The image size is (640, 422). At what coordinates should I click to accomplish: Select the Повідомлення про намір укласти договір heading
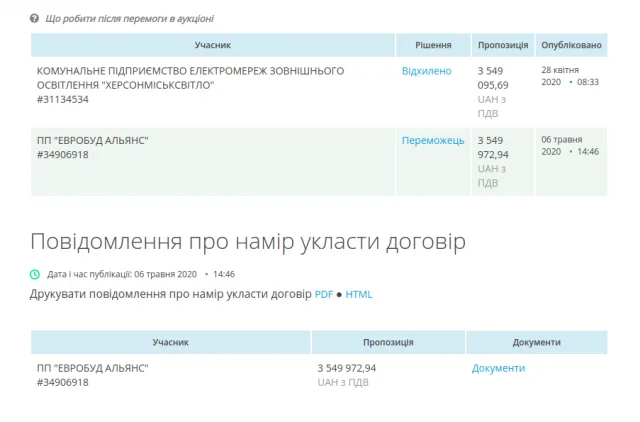click(x=248, y=242)
